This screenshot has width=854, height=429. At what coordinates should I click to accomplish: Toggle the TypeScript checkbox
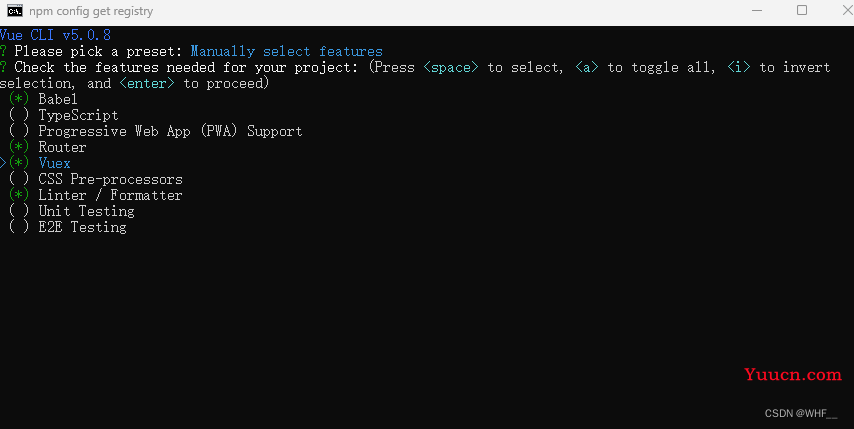pyautogui.click(x=19, y=115)
